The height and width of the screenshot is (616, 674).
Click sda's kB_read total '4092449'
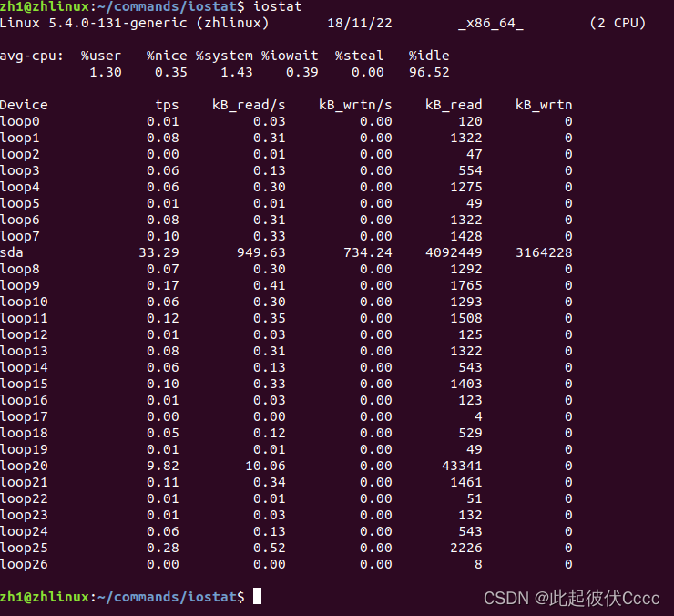pos(454,252)
